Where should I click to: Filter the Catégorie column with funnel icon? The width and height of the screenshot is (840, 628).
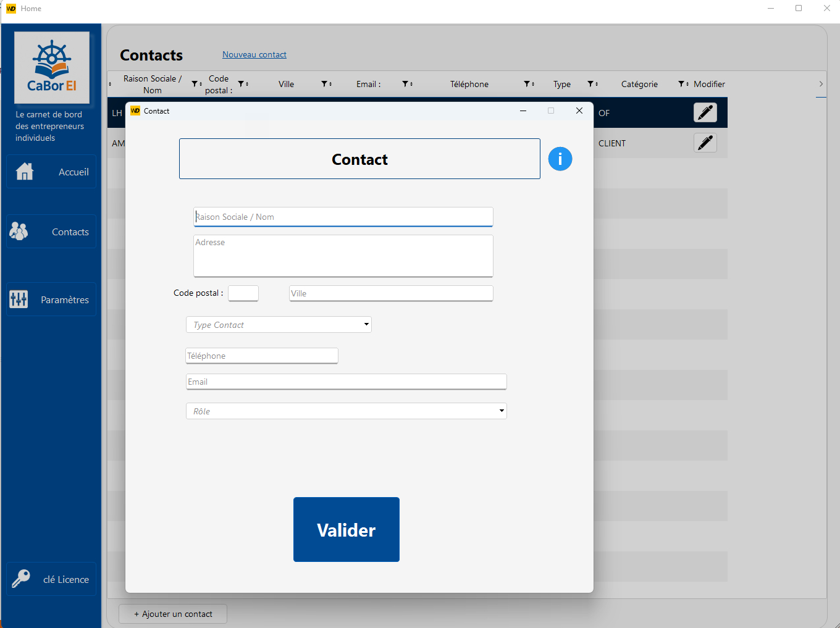tap(681, 84)
